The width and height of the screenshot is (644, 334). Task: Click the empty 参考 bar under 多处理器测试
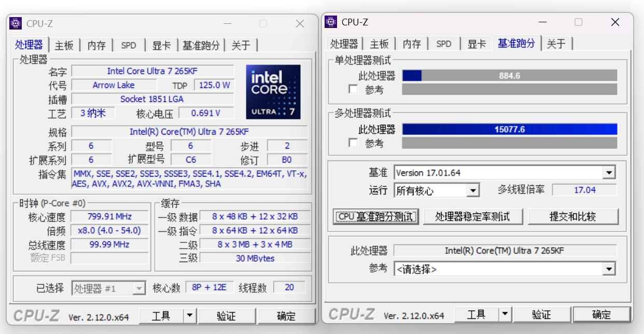click(510, 143)
